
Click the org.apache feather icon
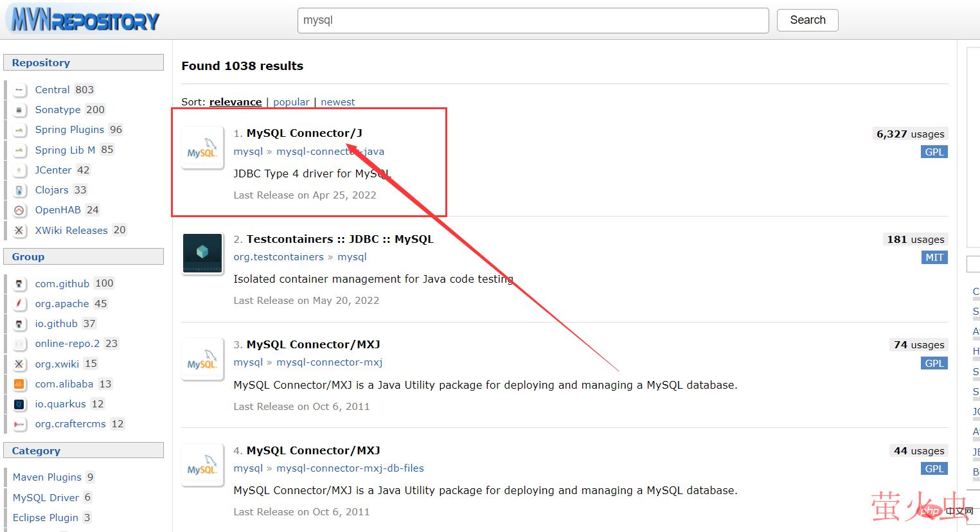click(x=19, y=304)
